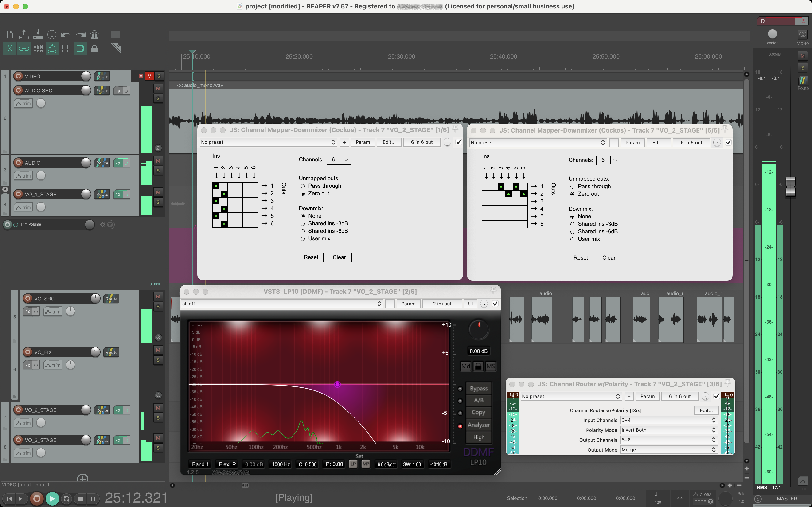Toggle the snap magnet icon in toolbar
The width and height of the screenshot is (812, 507).
click(x=80, y=49)
